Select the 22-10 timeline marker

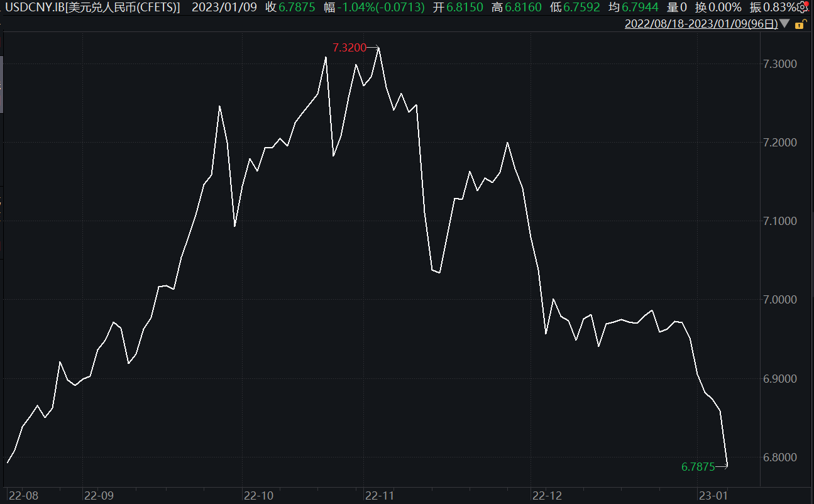258,495
